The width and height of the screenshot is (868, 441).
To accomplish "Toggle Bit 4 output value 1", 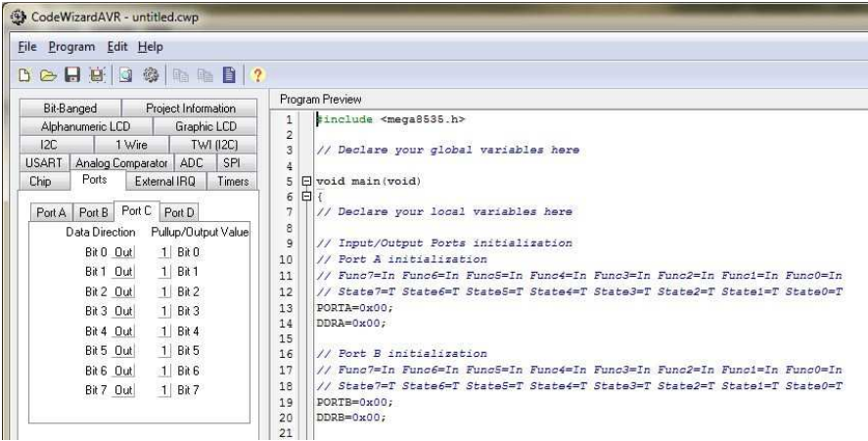I will [x=164, y=331].
